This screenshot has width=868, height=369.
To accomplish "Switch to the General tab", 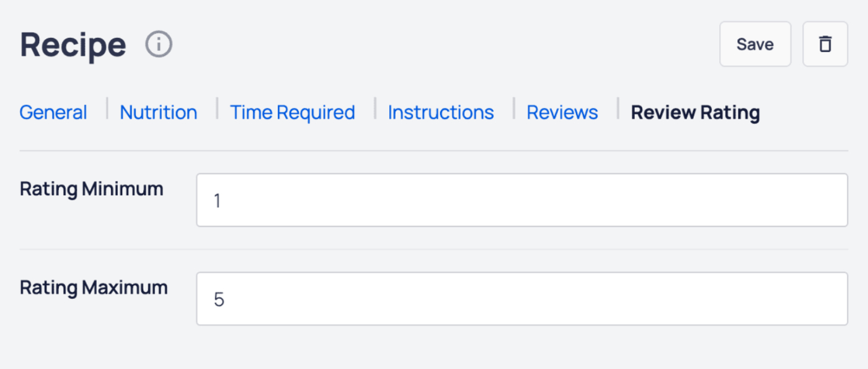I will (x=53, y=112).
